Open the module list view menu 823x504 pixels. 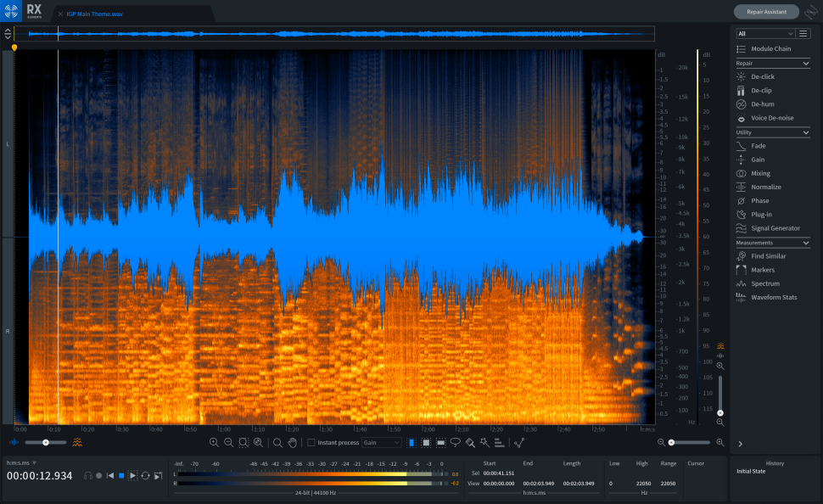pyautogui.click(x=803, y=33)
